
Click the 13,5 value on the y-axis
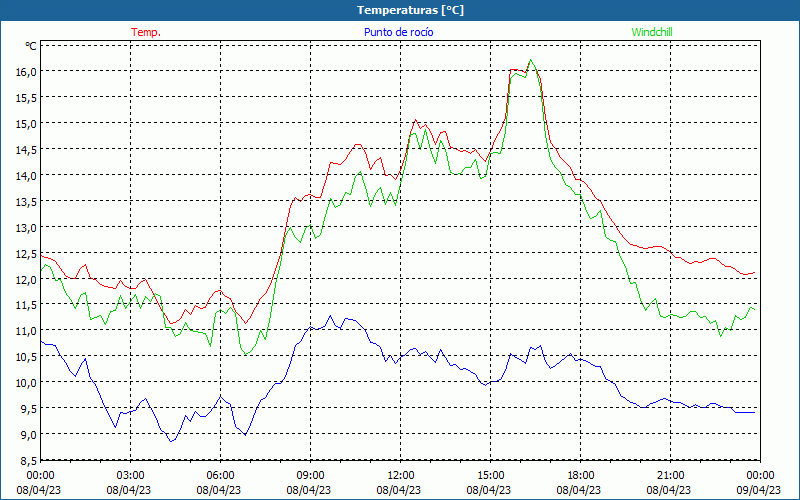tap(26, 202)
